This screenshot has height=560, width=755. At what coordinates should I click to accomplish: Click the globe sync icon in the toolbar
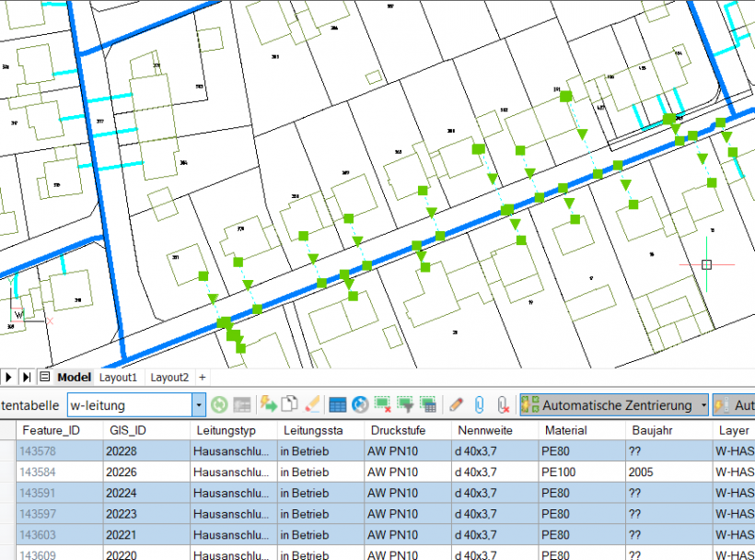tap(360, 404)
